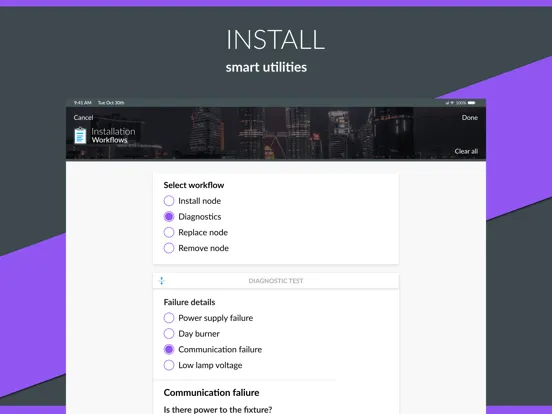Screen dimensions: 552x414
Task: Tap Done in the header
Action: [470, 118]
